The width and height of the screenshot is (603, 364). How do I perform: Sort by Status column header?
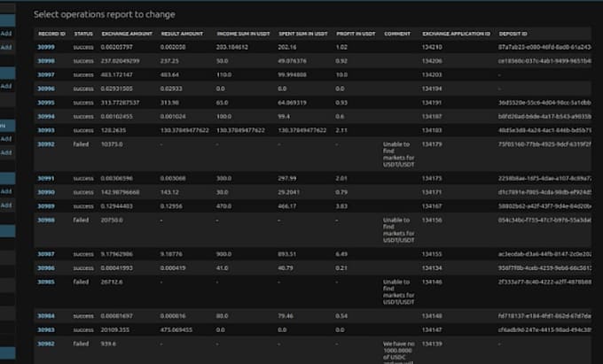[83, 34]
